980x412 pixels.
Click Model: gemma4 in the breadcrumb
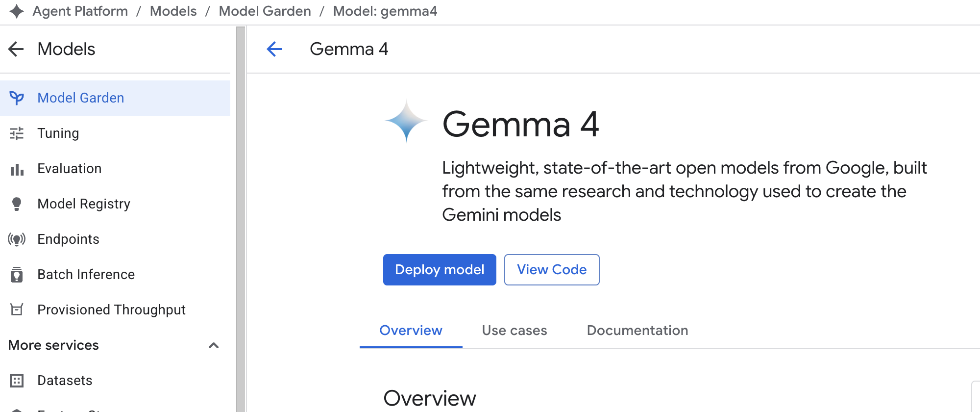pyautogui.click(x=385, y=11)
